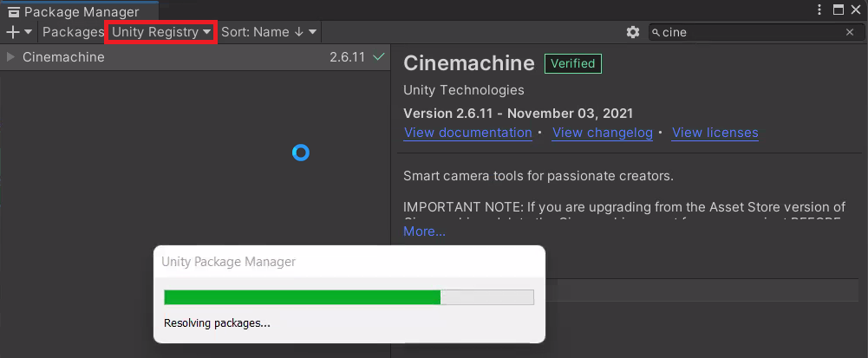Click the Package Manager tab icon
The width and height of the screenshot is (868, 358).
[x=14, y=11]
